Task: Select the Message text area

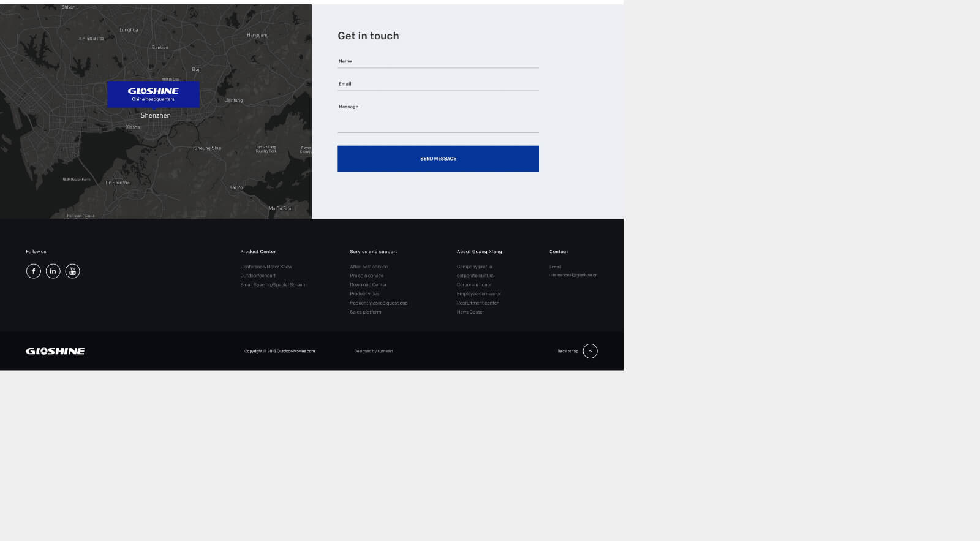Action: pyautogui.click(x=438, y=119)
